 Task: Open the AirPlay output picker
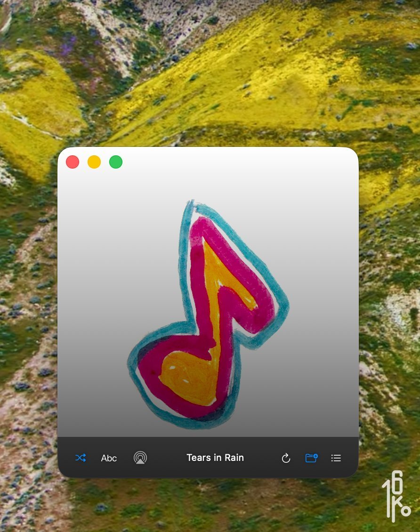(x=140, y=458)
